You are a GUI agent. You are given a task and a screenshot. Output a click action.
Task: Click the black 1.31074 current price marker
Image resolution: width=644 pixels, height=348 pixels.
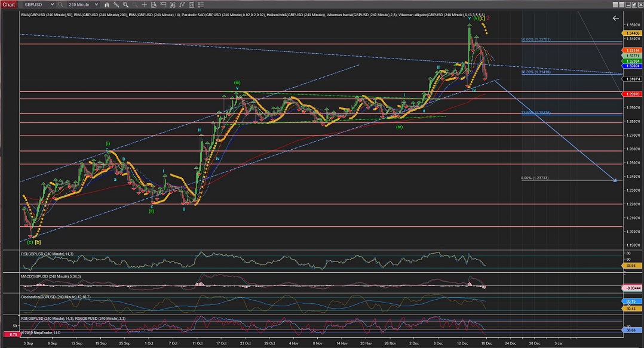(x=633, y=79)
